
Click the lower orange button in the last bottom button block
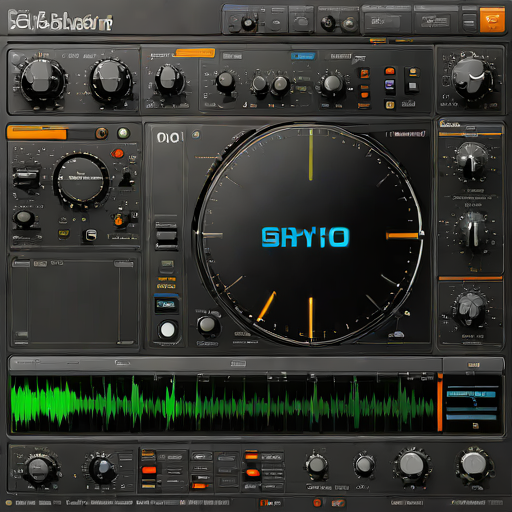(253, 473)
